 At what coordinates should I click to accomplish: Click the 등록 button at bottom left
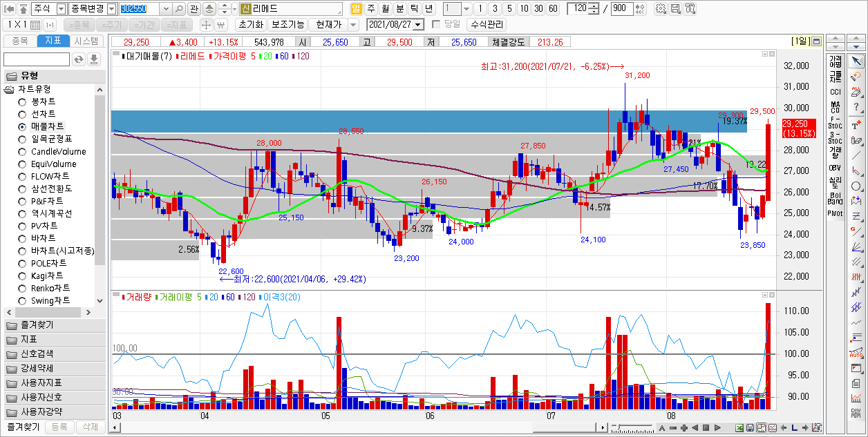[x=59, y=427]
